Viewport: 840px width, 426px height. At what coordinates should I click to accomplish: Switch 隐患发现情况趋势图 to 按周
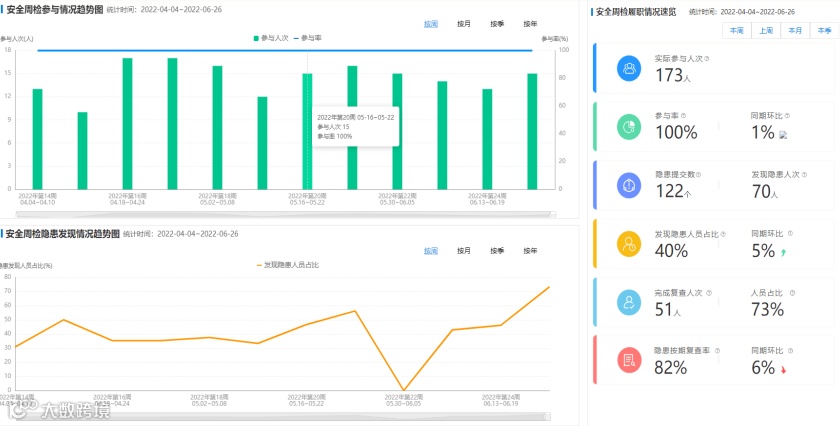click(x=431, y=251)
